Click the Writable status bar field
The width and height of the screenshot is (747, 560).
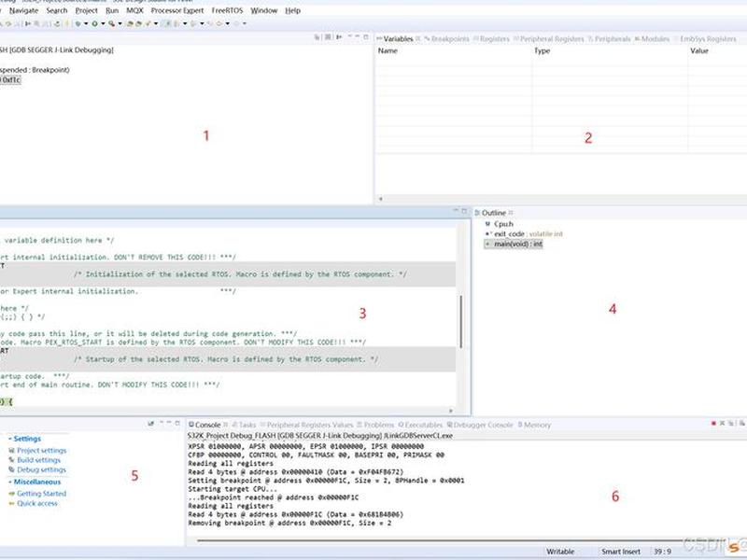click(559, 551)
